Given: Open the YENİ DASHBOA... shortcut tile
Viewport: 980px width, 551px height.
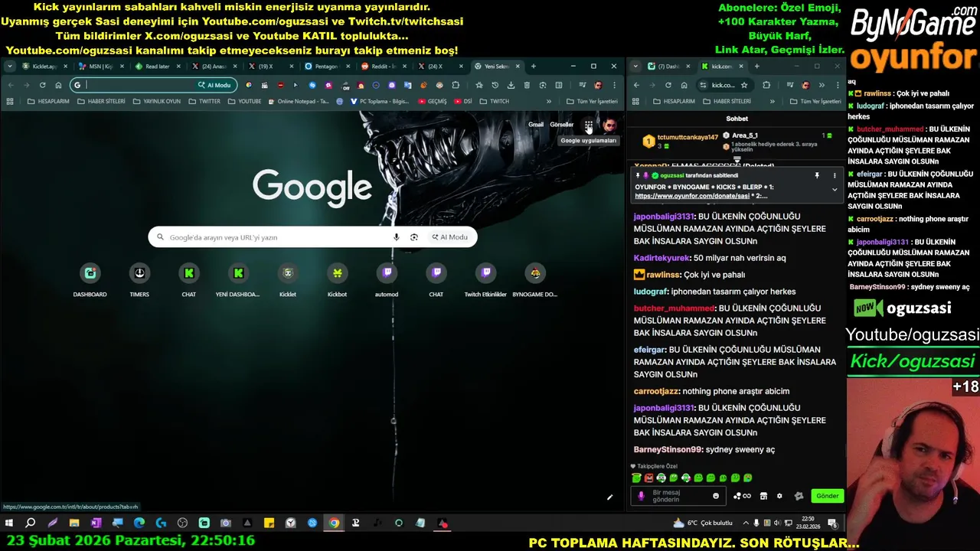Looking at the screenshot, I should pos(238,279).
